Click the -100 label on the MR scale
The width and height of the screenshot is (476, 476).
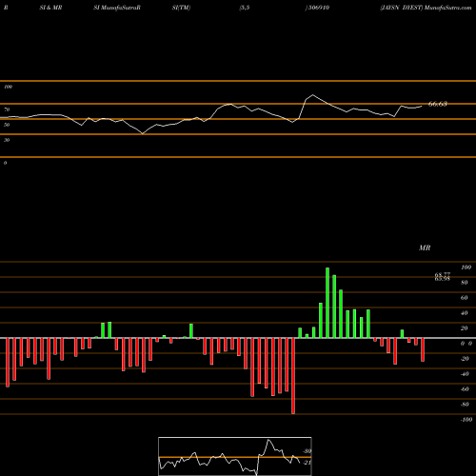coord(466,420)
